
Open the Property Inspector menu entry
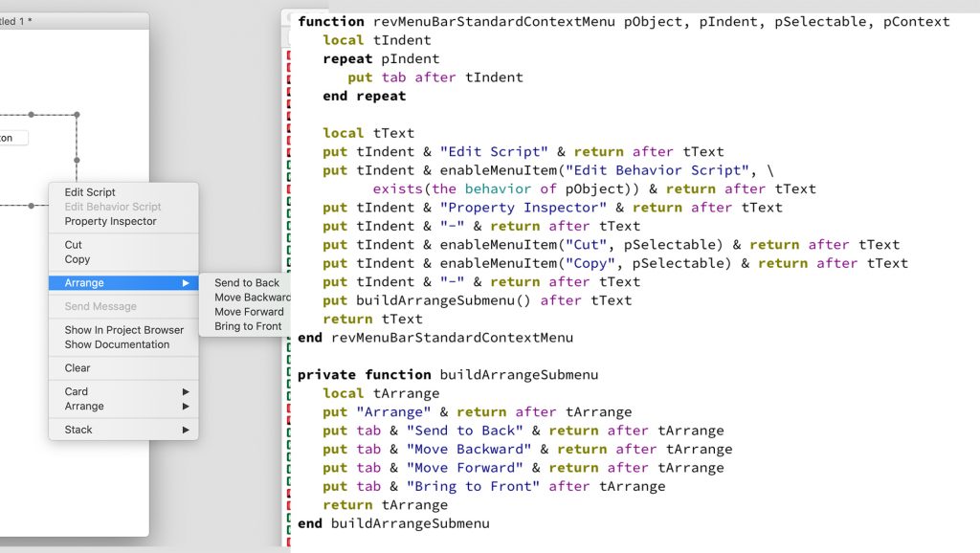pos(110,221)
